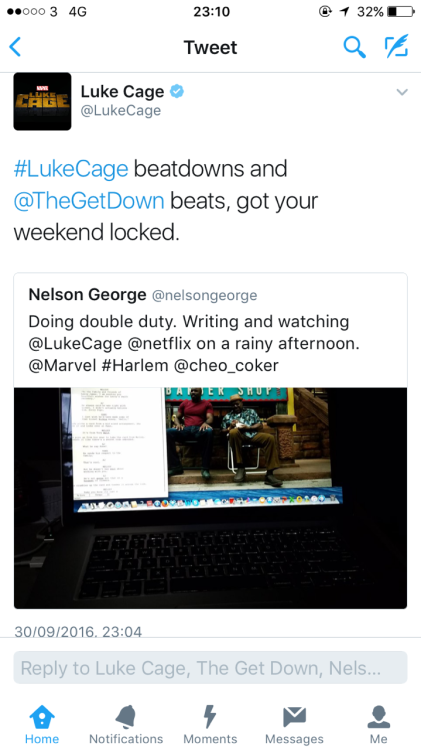
Task: Open the @LukeCage handle under name
Action: click(121, 110)
